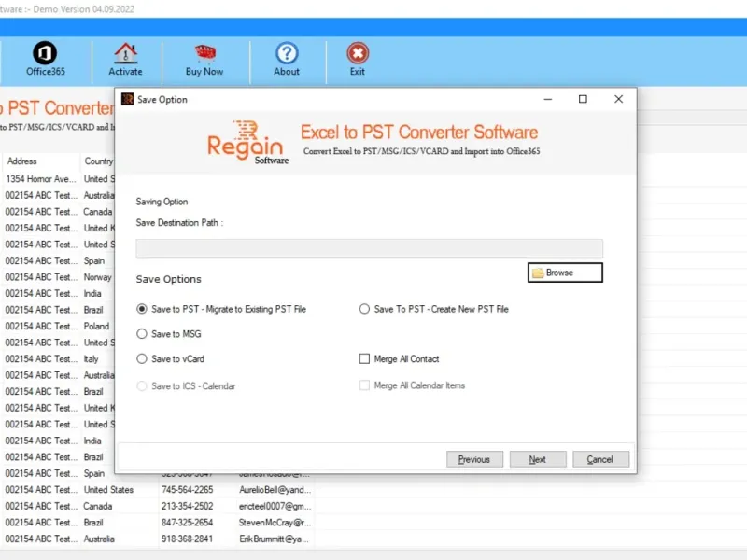This screenshot has width=747, height=560.
Task: Click the Regain Software logo
Action: pos(247,143)
